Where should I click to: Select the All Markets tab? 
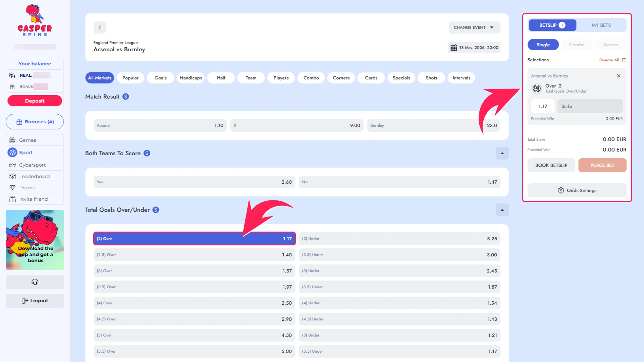pos(100,78)
